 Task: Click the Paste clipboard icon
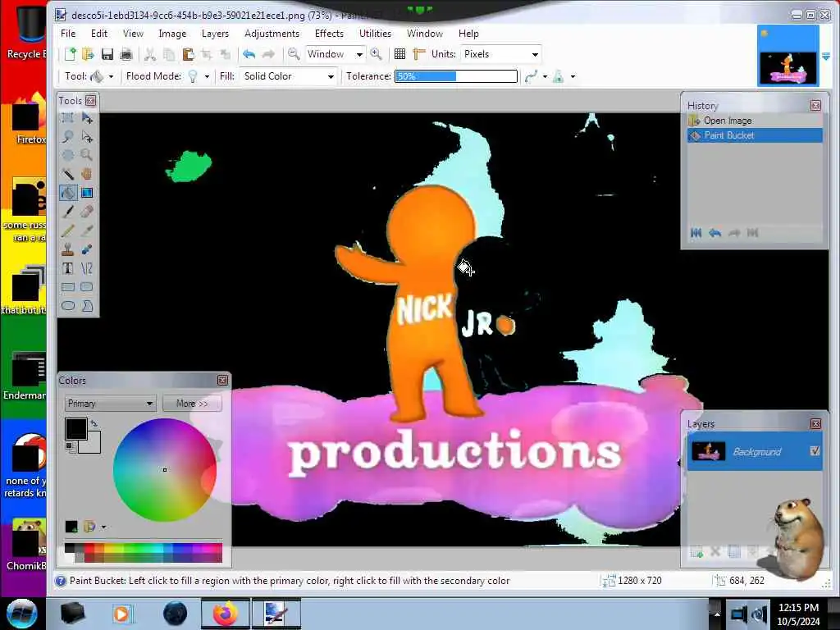188,54
